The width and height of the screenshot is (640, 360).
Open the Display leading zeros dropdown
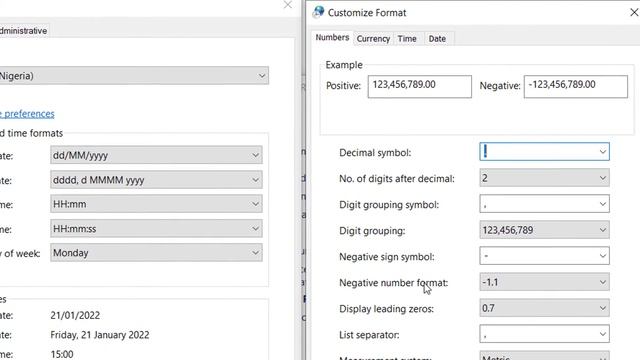[x=544, y=308]
